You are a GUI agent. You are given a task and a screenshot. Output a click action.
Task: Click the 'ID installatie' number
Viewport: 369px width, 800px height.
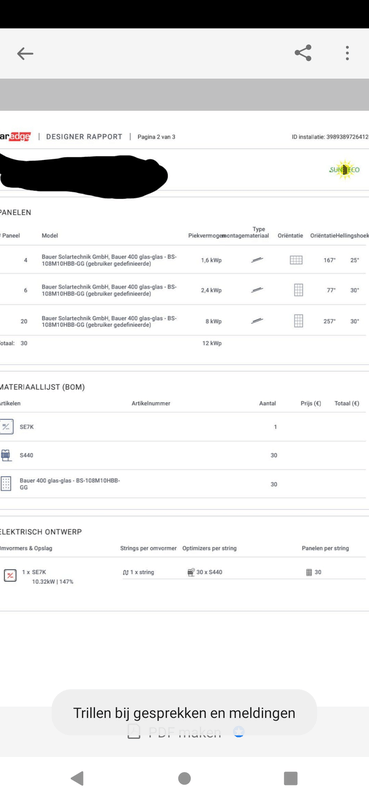coord(330,137)
